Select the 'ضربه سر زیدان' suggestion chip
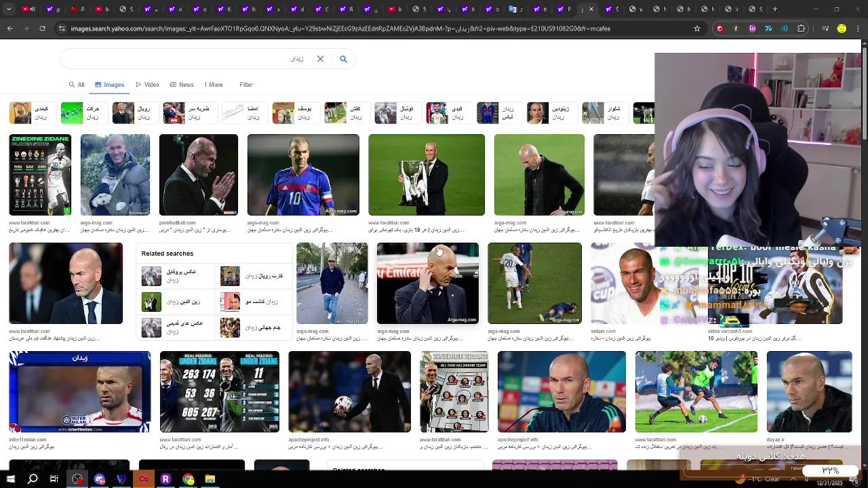Screen dimensions: 868x488 point(191,113)
